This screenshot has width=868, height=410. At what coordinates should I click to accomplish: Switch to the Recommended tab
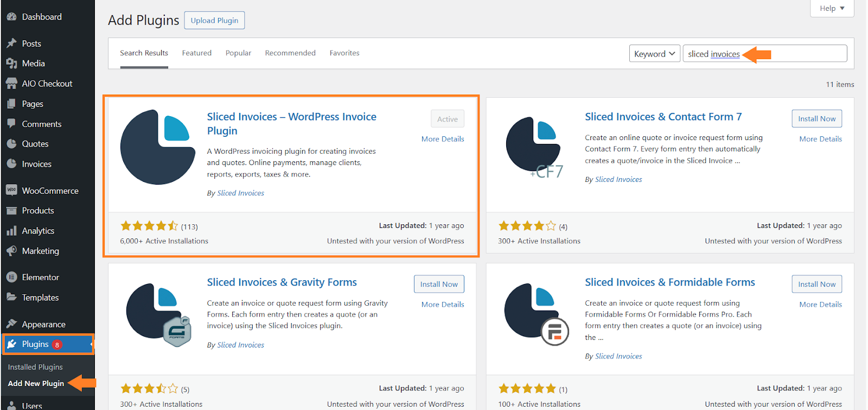[290, 53]
